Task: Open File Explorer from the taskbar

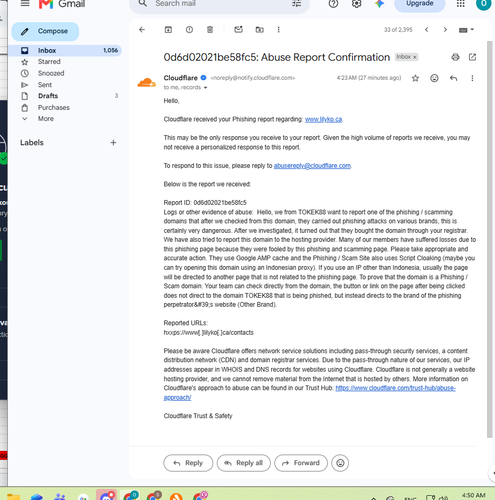Action: click(13, 496)
